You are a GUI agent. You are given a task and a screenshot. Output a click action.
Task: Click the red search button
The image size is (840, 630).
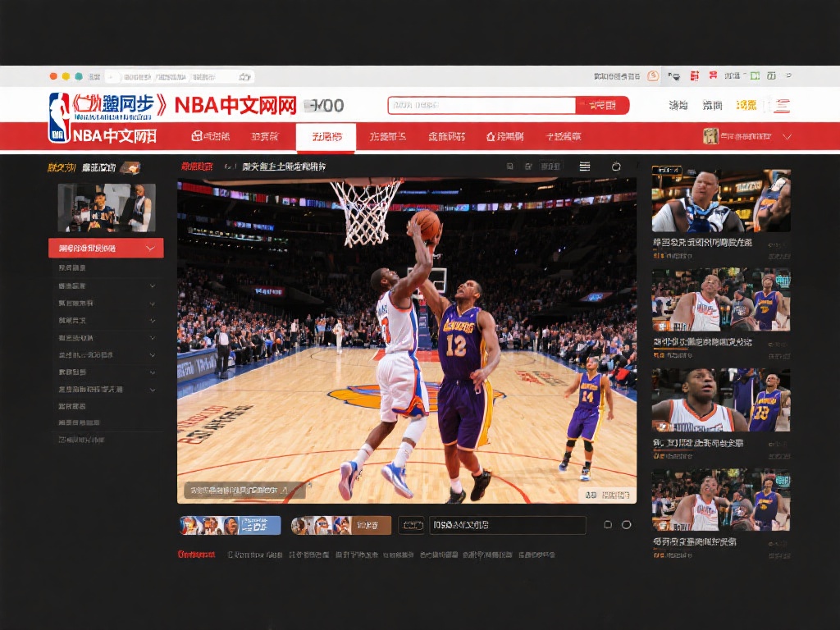(603, 105)
